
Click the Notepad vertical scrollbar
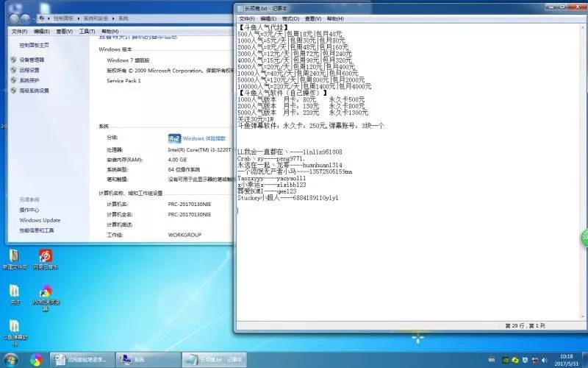pyautogui.click(x=584, y=173)
